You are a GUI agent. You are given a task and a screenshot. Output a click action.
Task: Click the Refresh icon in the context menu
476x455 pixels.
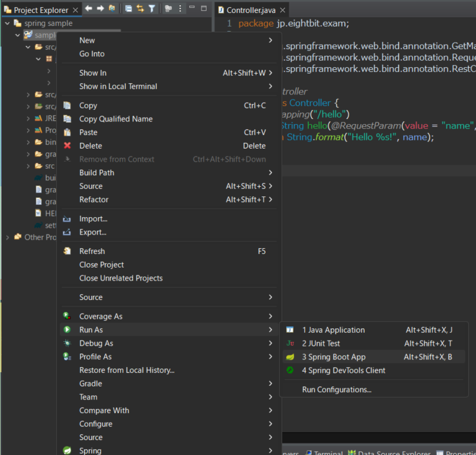(67, 251)
